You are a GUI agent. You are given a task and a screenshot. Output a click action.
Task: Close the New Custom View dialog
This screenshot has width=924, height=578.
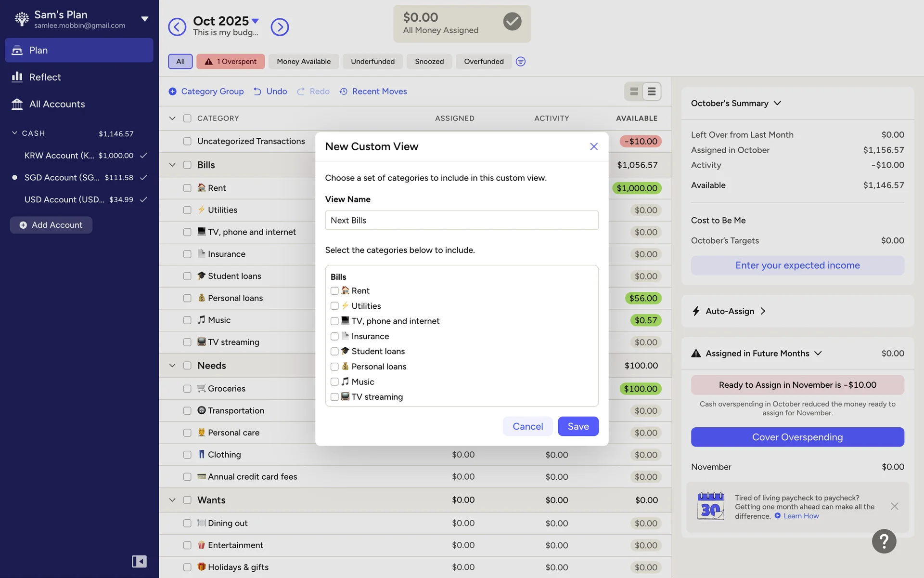tap(594, 146)
